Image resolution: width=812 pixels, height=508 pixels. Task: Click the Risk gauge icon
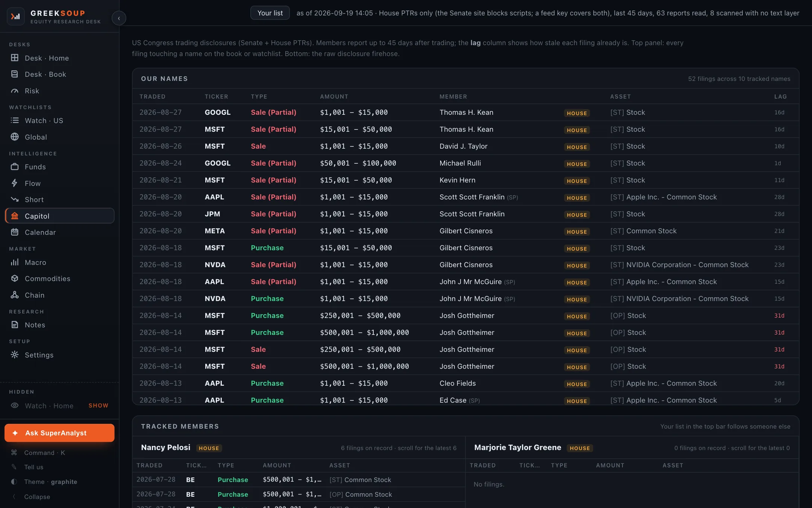(x=15, y=91)
